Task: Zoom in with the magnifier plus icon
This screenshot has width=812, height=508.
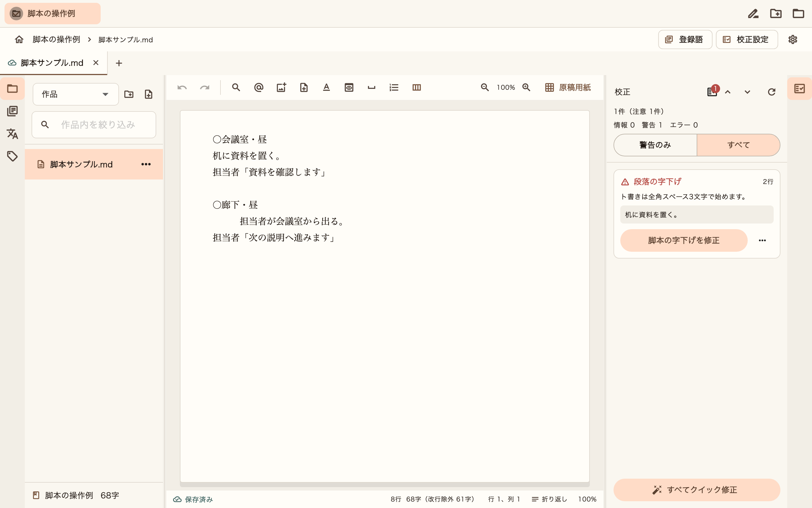Action: pyautogui.click(x=526, y=88)
